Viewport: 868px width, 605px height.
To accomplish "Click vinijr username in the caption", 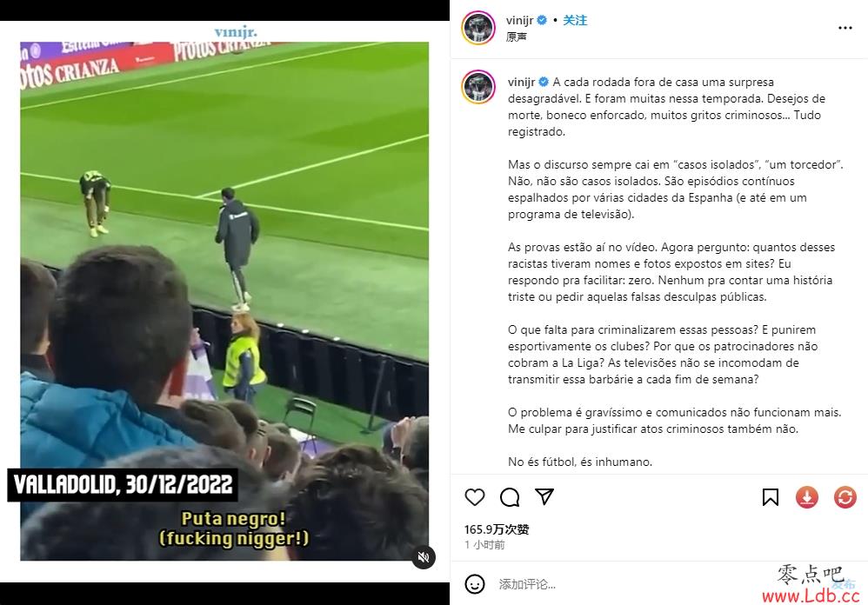I will [x=522, y=82].
